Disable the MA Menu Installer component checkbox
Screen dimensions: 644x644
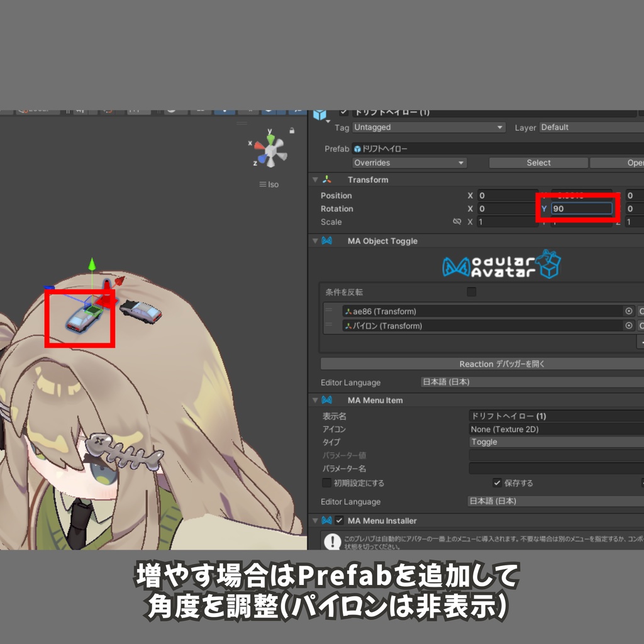click(x=339, y=521)
